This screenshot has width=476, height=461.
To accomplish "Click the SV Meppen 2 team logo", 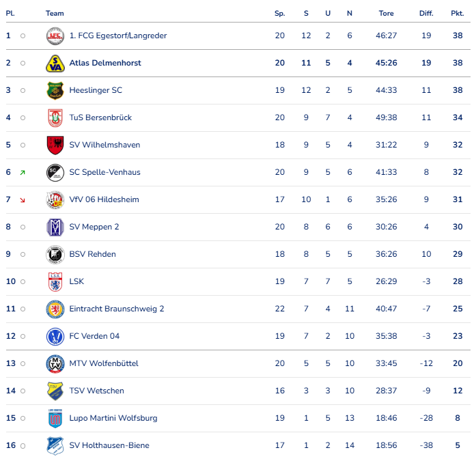I will pyautogui.click(x=55, y=227).
